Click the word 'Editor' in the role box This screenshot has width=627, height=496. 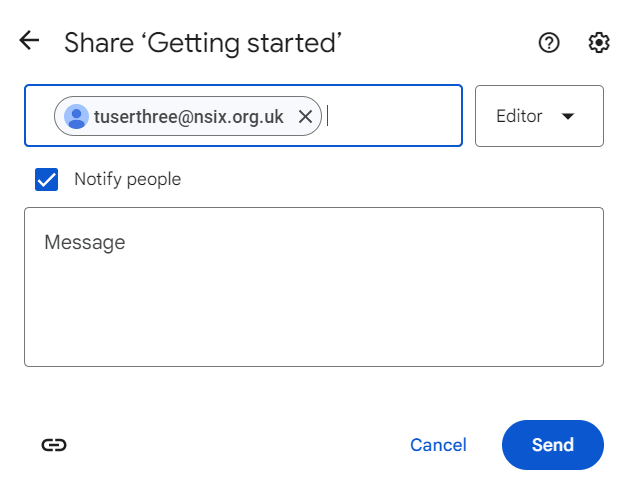[x=519, y=116]
